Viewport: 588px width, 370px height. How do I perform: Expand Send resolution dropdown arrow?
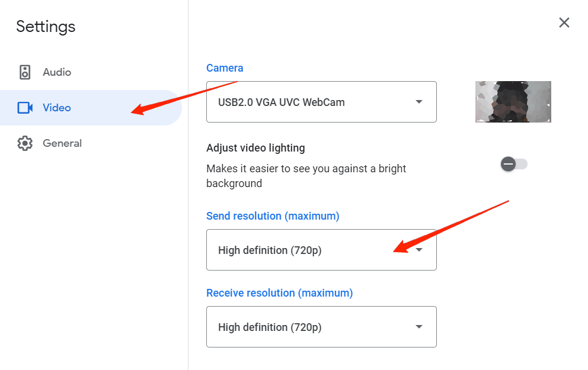coord(419,250)
